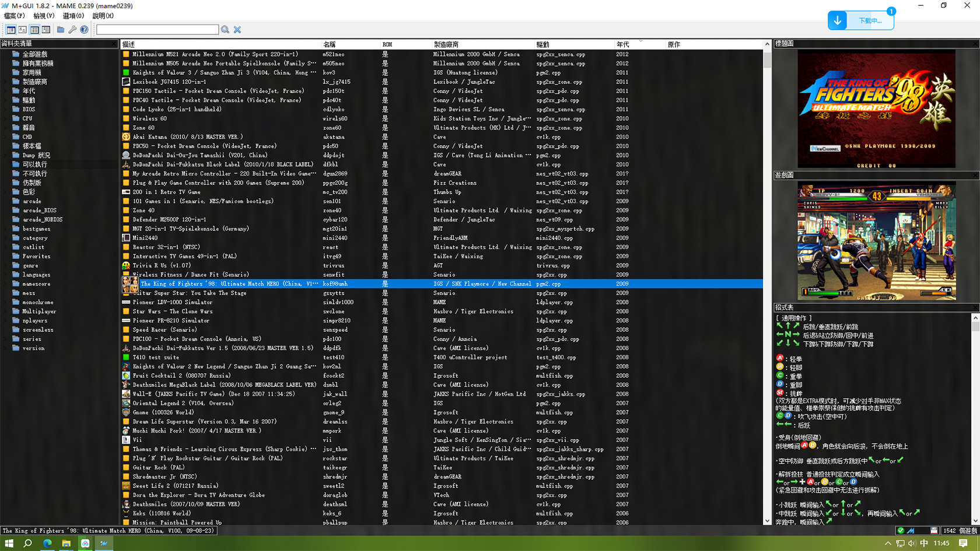Screen dimensions: 980x551
Task: Open the 說明(H) menu
Action: (x=103, y=16)
